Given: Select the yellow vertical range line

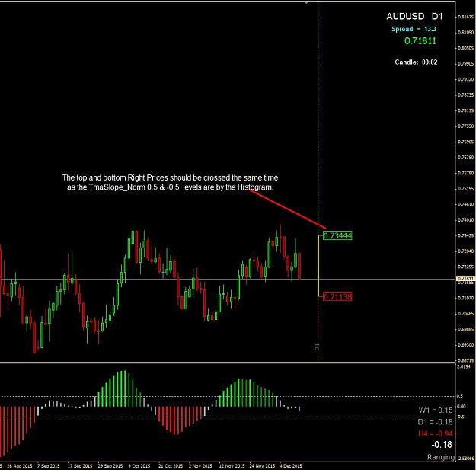Looking at the screenshot, I should tap(318, 266).
